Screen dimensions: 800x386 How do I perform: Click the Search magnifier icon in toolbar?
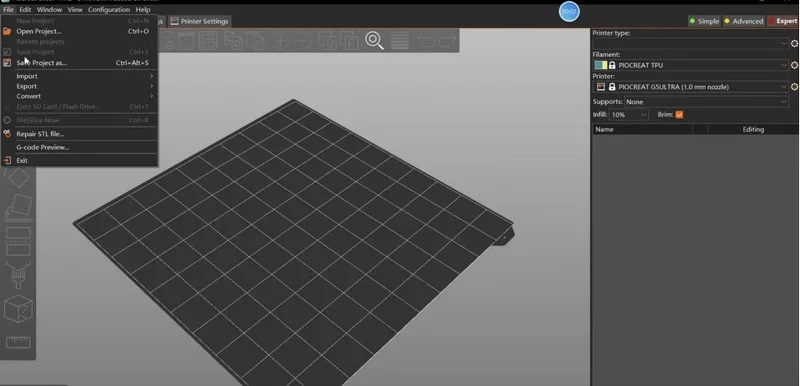tap(374, 41)
